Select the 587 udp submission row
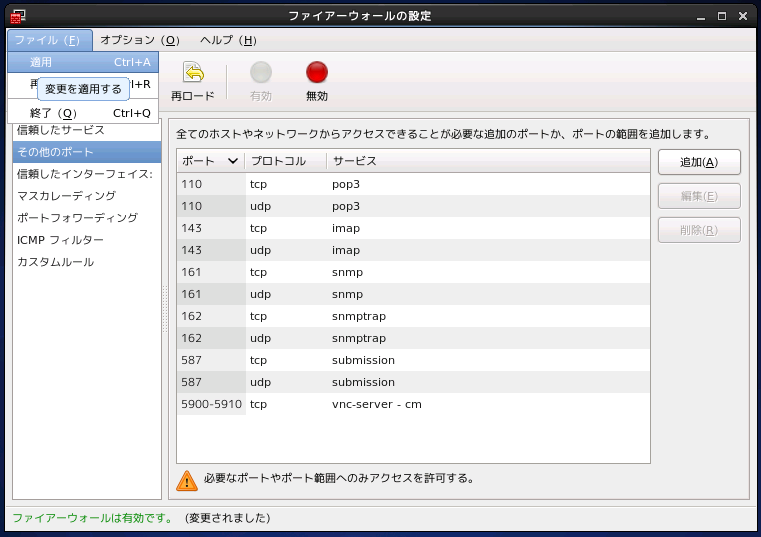The height and width of the screenshot is (537, 761). pos(414,382)
